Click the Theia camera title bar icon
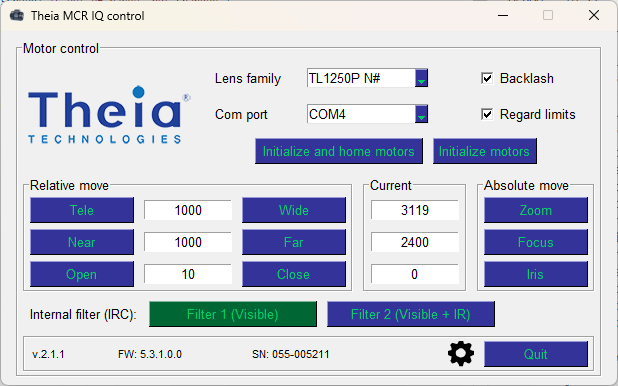The width and height of the screenshot is (618, 386). [x=17, y=16]
